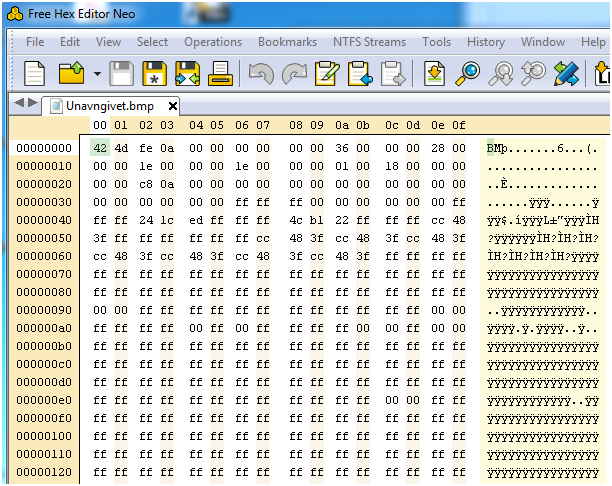This screenshot has height=486, width=612.
Task: Click the Save All icon
Action: (187, 73)
